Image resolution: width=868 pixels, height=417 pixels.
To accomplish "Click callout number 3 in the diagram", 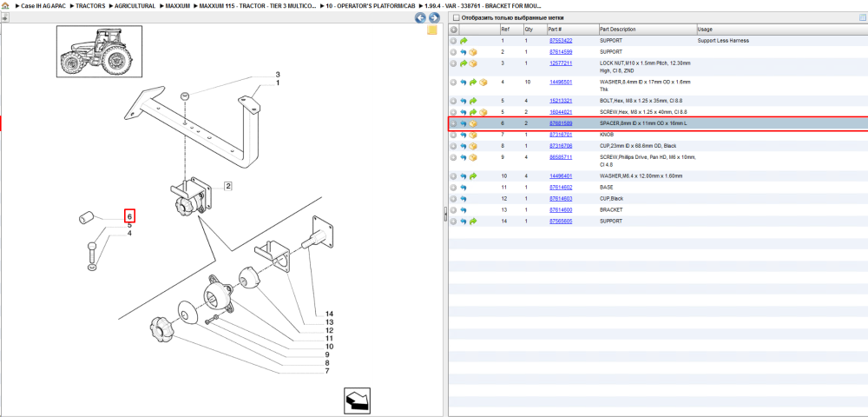I will pos(278,74).
